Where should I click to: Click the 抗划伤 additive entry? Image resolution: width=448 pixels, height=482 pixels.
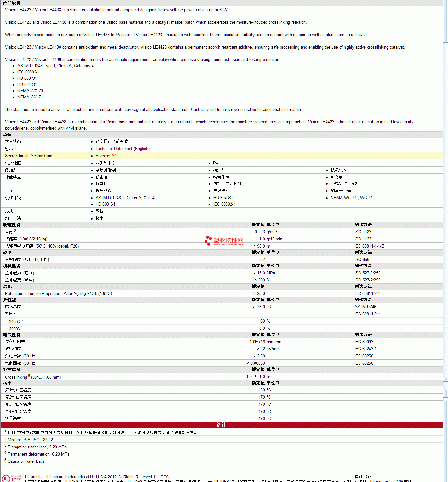click(219, 170)
